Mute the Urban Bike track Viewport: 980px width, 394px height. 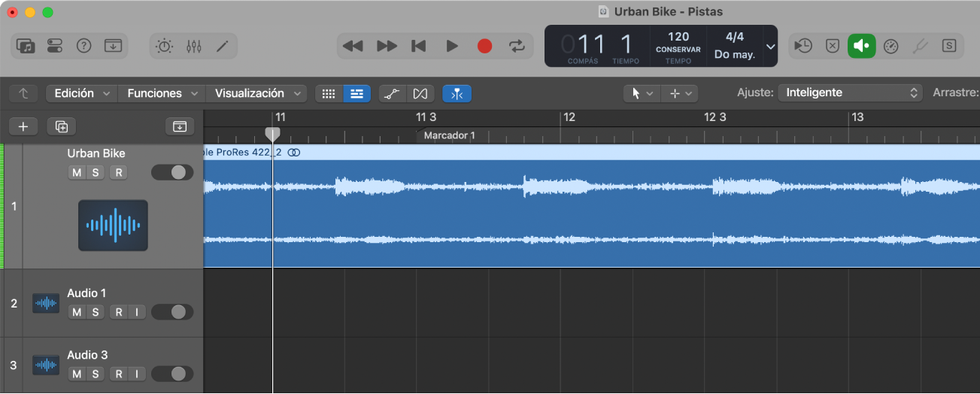point(77,173)
